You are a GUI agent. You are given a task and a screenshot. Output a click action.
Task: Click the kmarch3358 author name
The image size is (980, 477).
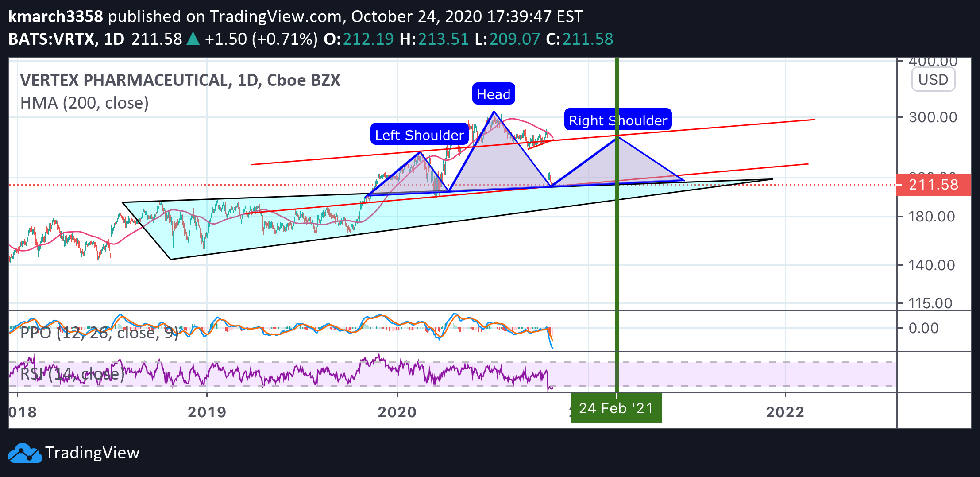56,16
